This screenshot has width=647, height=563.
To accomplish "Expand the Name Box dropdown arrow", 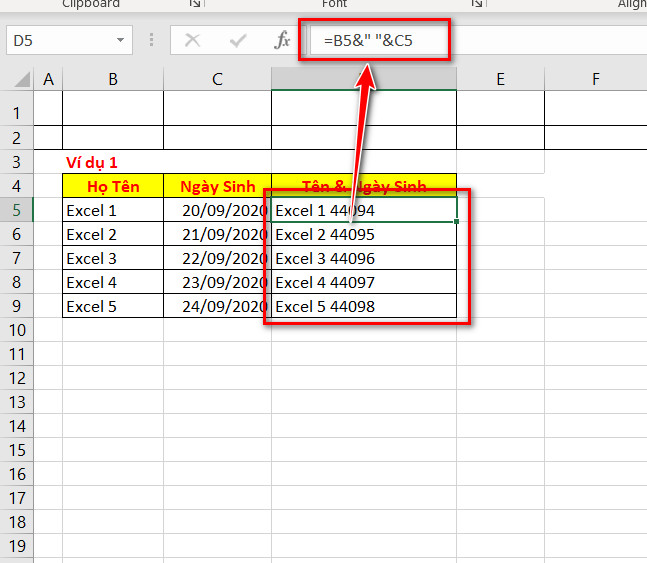I will pyautogui.click(x=120, y=40).
